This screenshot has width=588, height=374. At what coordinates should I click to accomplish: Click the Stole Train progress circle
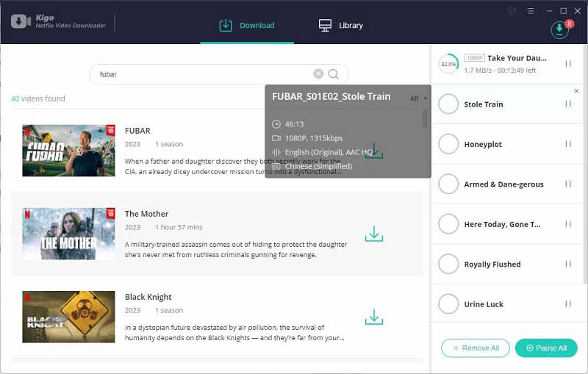[x=448, y=104]
